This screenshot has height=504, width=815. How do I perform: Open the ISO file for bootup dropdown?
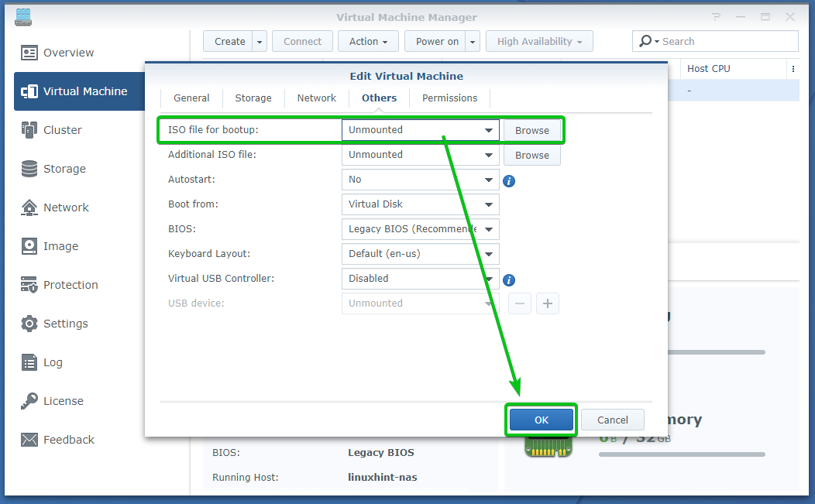[x=420, y=130]
